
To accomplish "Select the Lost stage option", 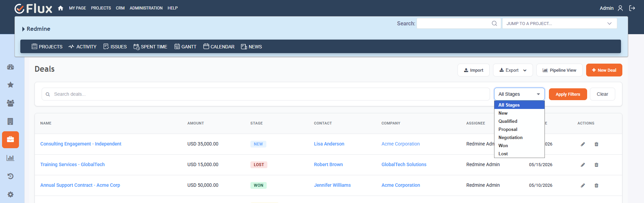I will tap(519, 154).
